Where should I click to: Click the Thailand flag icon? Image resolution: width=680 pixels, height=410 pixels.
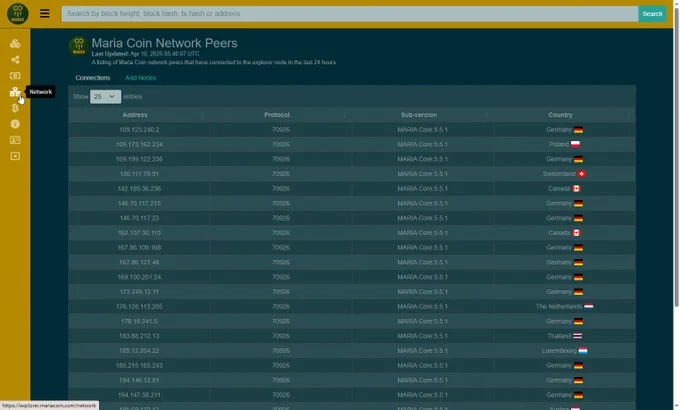pyautogui.click(x=578, y=336)
